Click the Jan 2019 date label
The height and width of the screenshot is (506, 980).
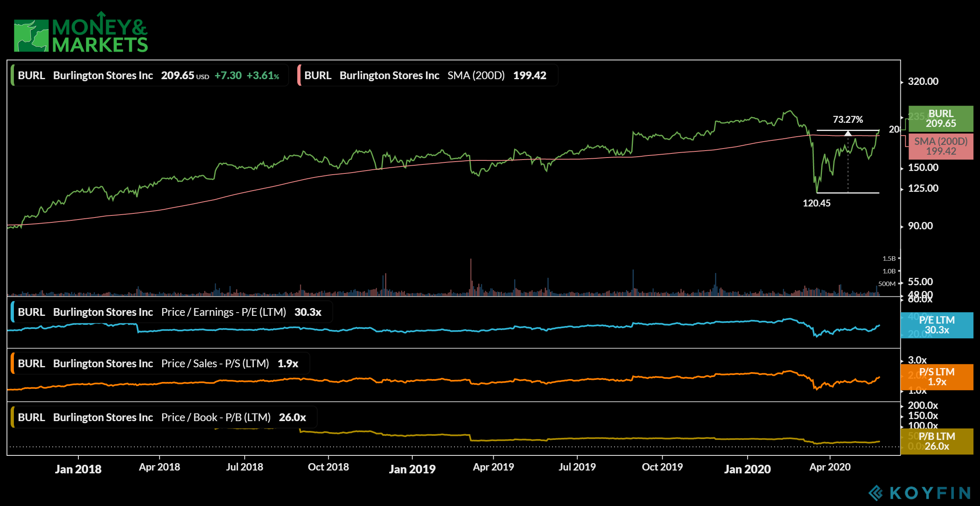pos(412,469)
